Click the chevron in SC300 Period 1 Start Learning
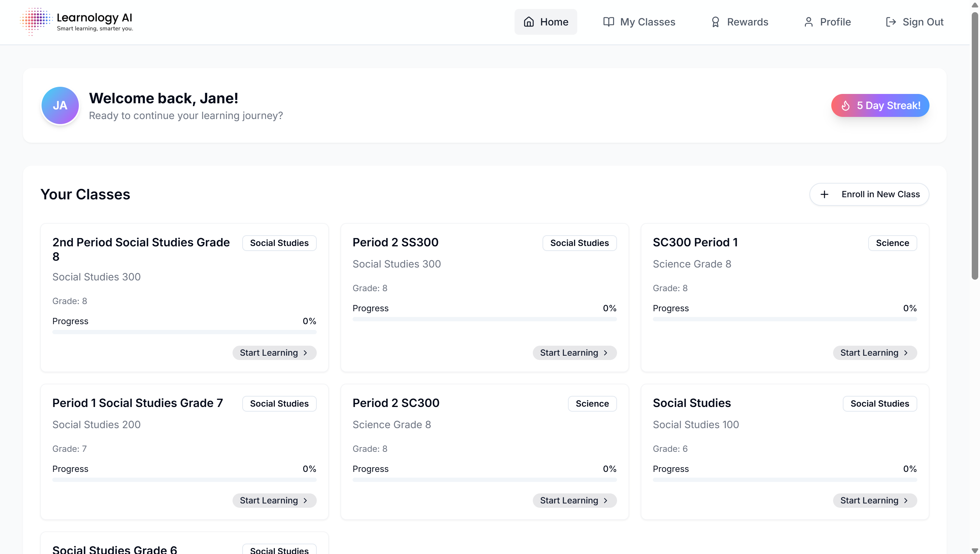Viewport: 980px width, 554px height. (x=905, y=353)
